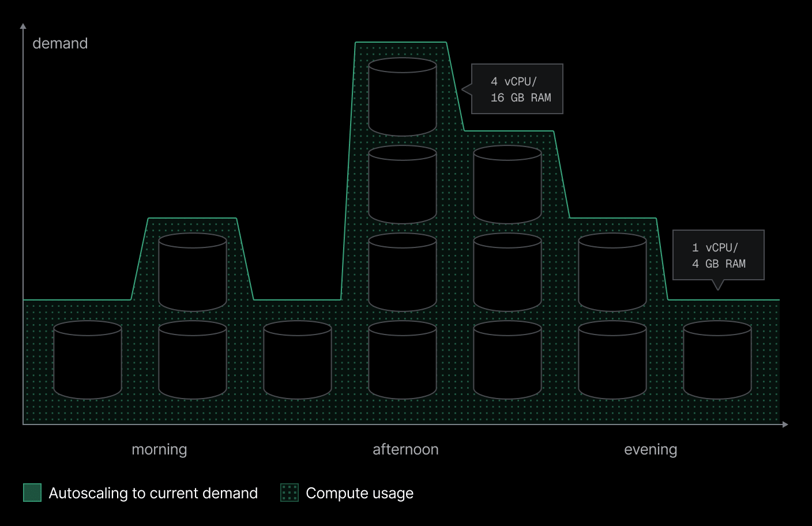Viewport: 812px width, 526px height.
Task: Click the 4 vCPU / 16 GB RAM tooltip
Action: click(517, 89)
